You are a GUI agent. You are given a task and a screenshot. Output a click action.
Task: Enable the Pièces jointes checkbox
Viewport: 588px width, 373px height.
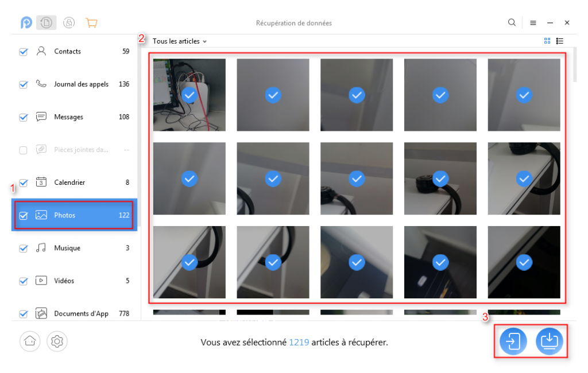(23, 150)
